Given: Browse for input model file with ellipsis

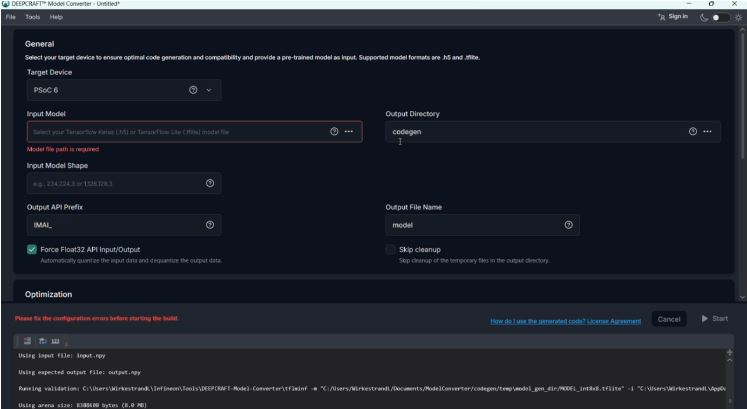Looking at the screenshot, I should tap(349, 131).
